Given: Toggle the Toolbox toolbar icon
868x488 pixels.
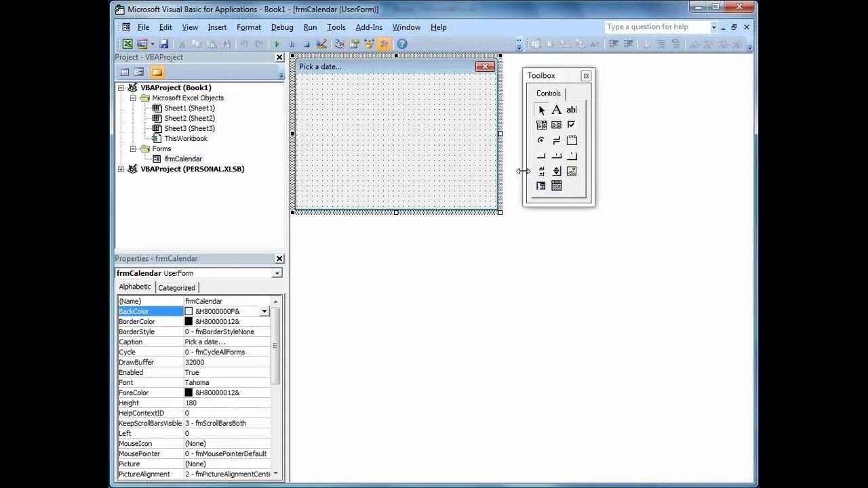Looking at the screenshot, I should click(x=384, y=44).
